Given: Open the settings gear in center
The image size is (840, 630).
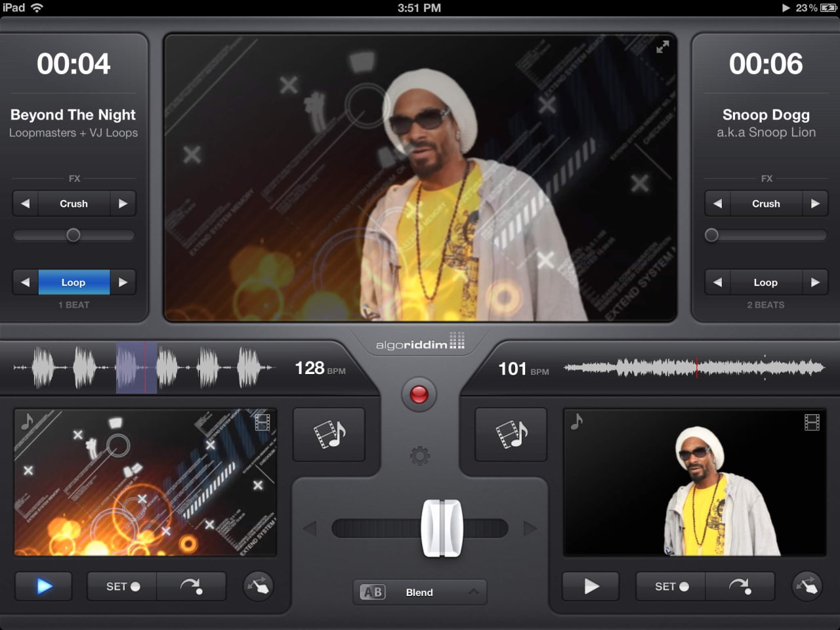Looking at the screenshot, I should 420,455.
